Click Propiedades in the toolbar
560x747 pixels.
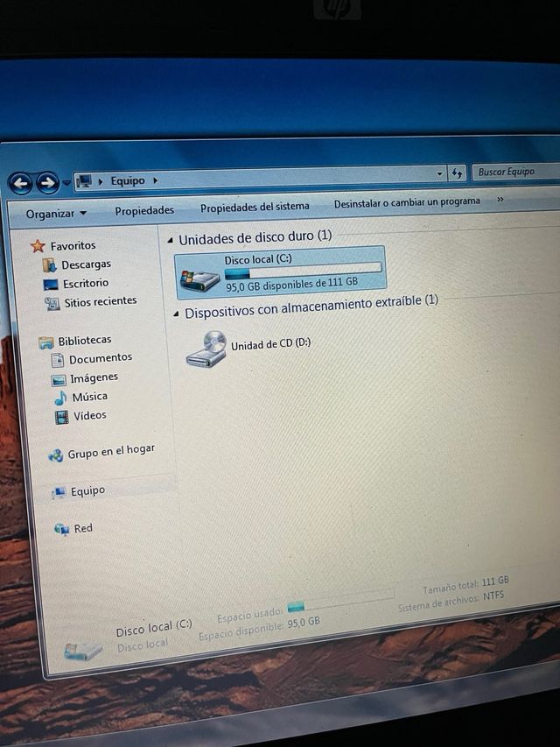[144, 210]
